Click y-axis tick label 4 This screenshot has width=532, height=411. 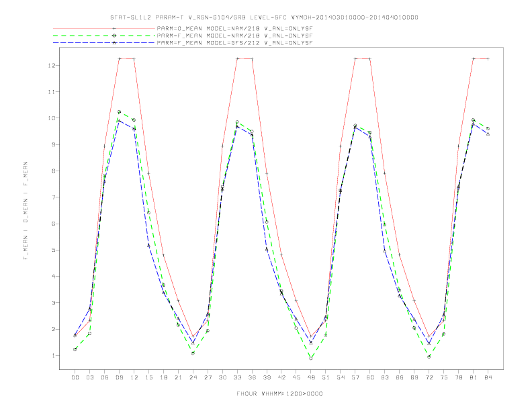coord(53,277)
